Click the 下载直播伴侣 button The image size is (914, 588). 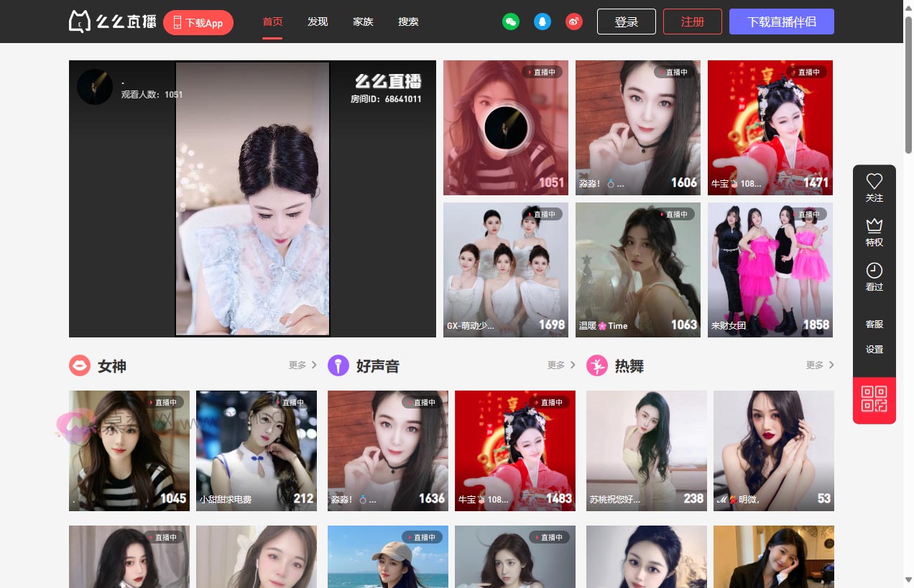tap(781, 22)
